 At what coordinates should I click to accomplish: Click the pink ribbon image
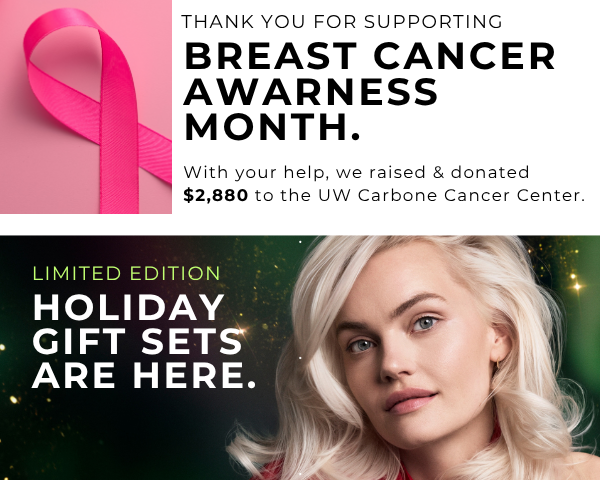pyautogui.click(x=86, y=107)
